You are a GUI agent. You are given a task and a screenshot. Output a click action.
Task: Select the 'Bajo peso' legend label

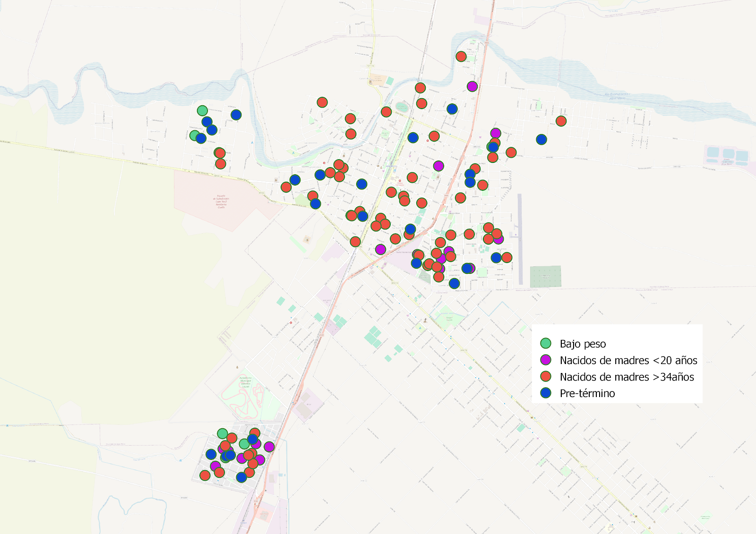pyautogui.click(x=583, y=344)
